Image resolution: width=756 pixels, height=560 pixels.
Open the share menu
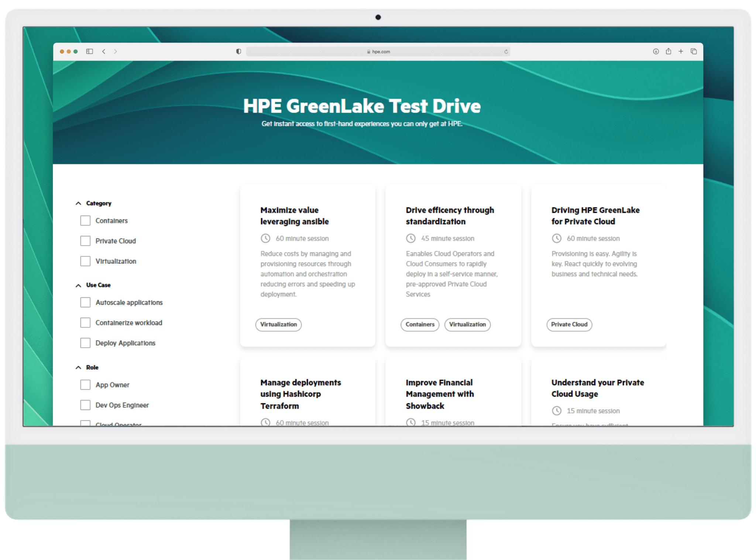669,51
